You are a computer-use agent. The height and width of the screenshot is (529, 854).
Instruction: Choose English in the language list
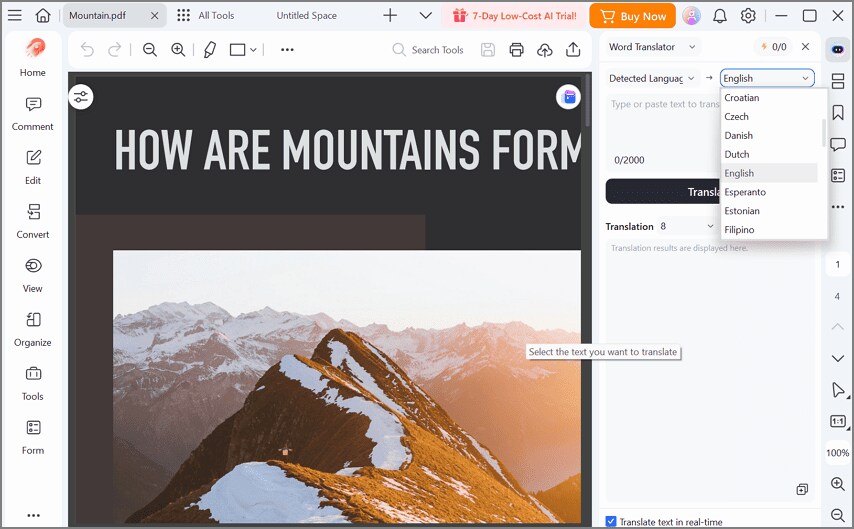pos(769,173)
